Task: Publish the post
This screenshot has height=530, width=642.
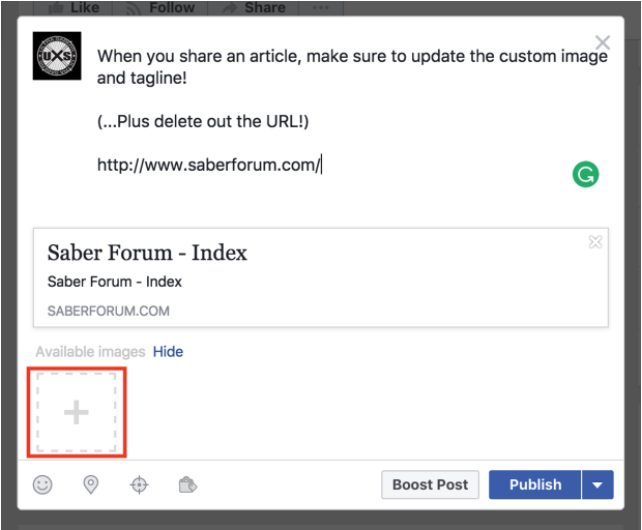Action: coord(535,485)
